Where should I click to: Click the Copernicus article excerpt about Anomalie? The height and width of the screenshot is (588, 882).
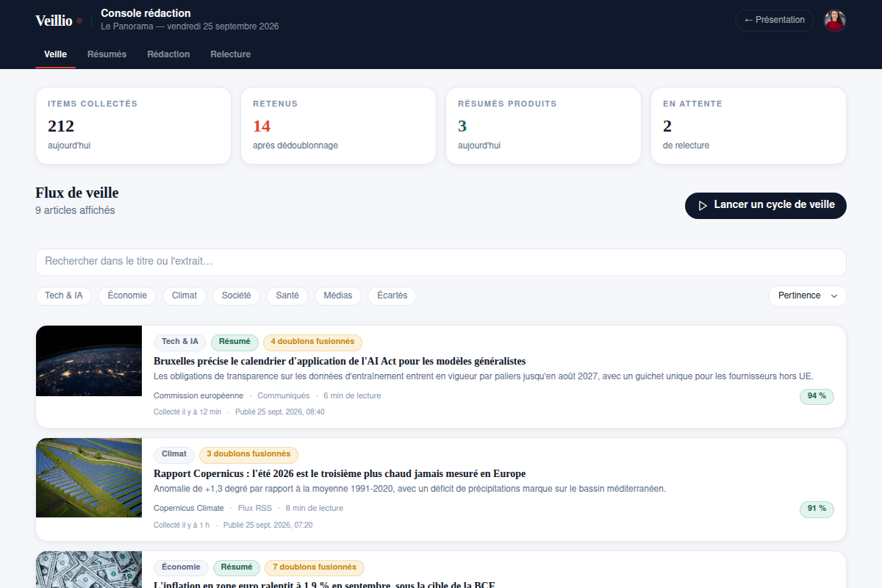point(409,489)
